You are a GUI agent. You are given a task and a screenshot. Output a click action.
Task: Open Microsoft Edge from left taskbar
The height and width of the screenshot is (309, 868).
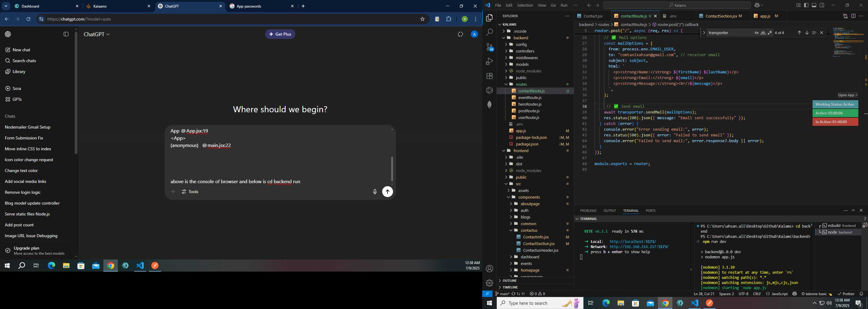[x=51, y=266]
